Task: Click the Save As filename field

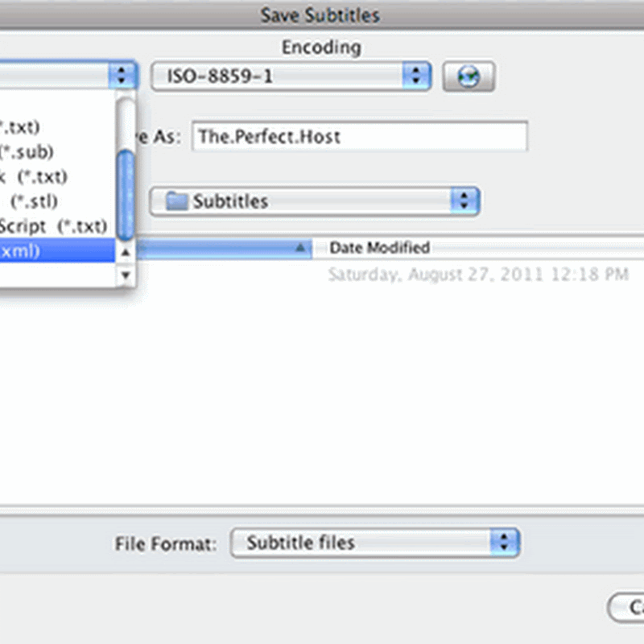Action: [360, 136]
